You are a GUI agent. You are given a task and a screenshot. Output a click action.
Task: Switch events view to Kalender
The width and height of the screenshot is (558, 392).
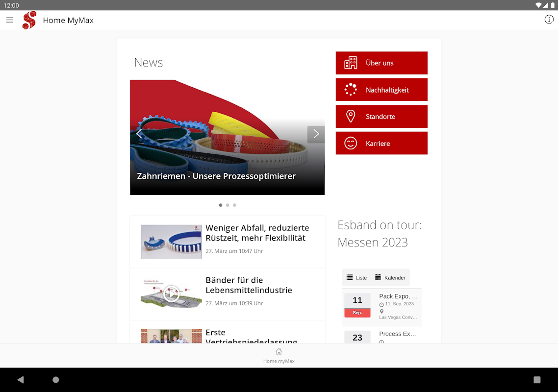(390, 277)
